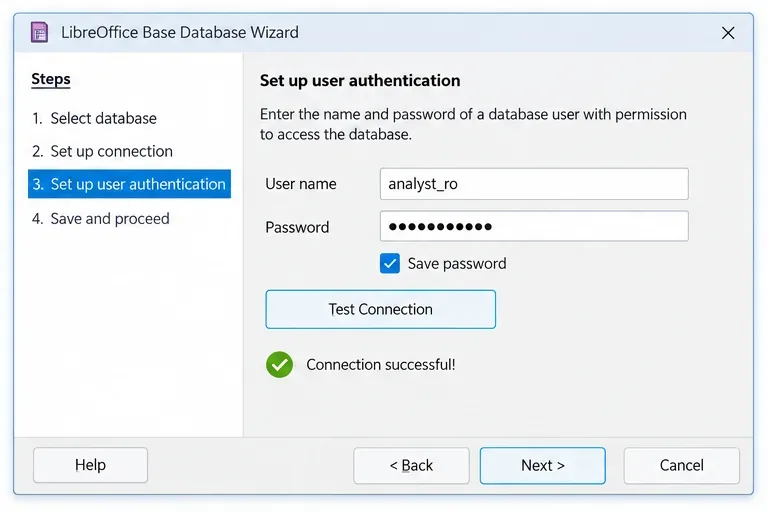The image size is (768, 512).
Task: Close the Database Wizard dialog
Action: pos(728,33)
